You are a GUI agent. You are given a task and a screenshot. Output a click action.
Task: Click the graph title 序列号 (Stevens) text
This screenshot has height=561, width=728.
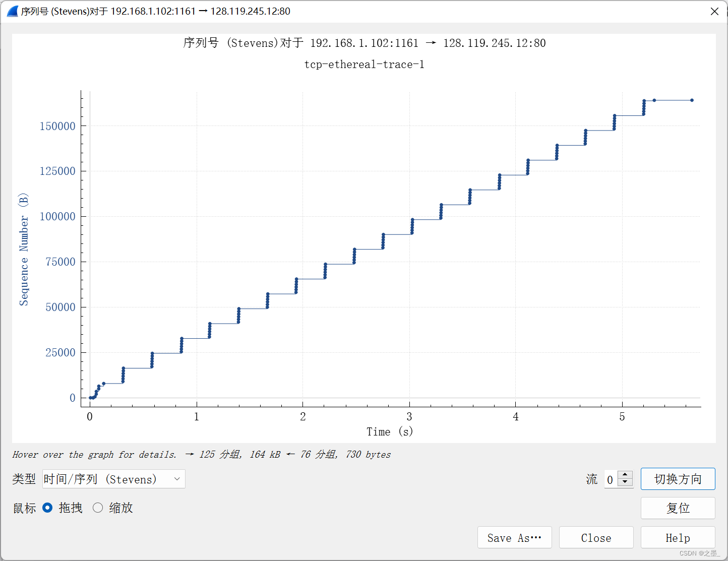pos(364,43)
